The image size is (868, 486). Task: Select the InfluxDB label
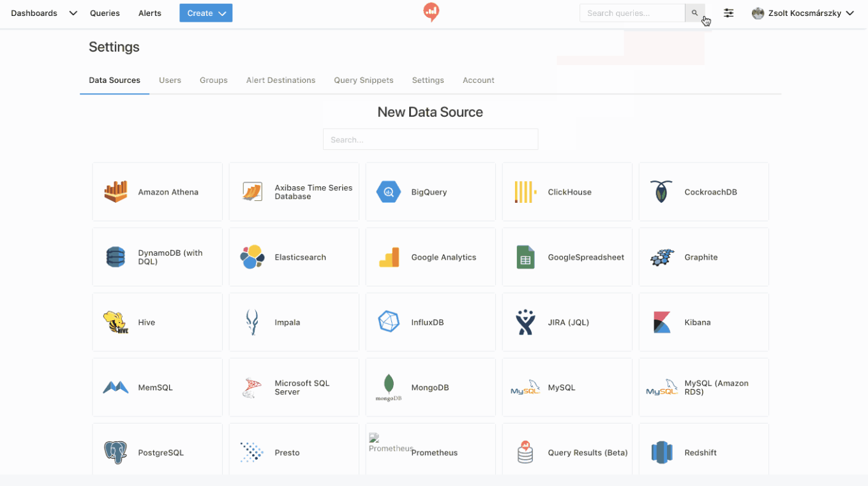coord(427,322)
